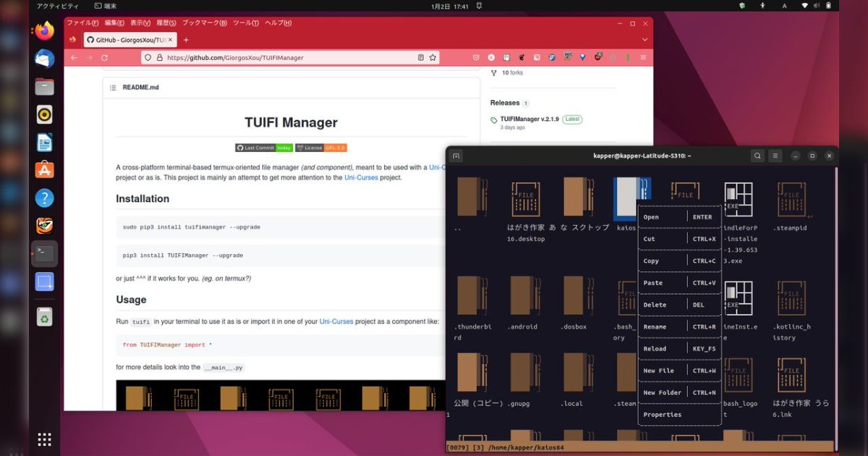Screen dimensions: 868x456
Task: Expand the Firefox list all tabs chevron
Action: [x=644, y=40]
